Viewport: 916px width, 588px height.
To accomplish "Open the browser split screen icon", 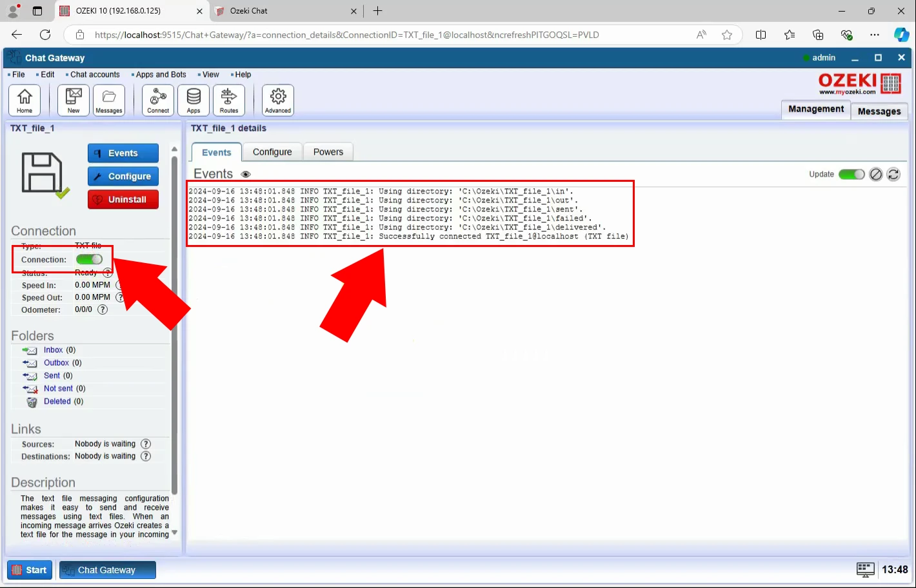I will (761, 35).
